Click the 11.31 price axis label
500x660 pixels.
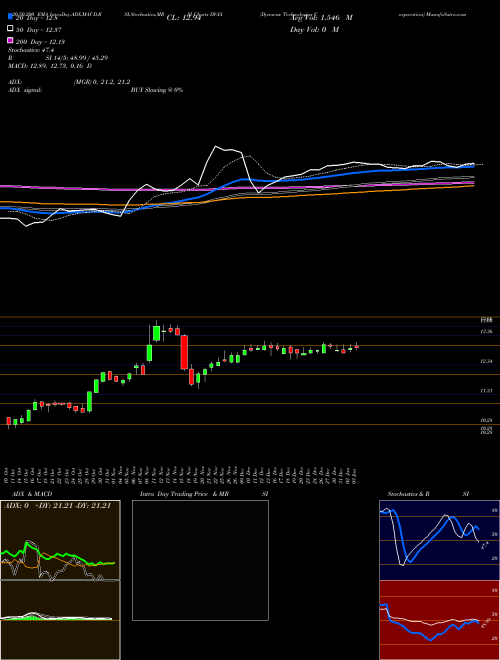[x=486, y=391]
